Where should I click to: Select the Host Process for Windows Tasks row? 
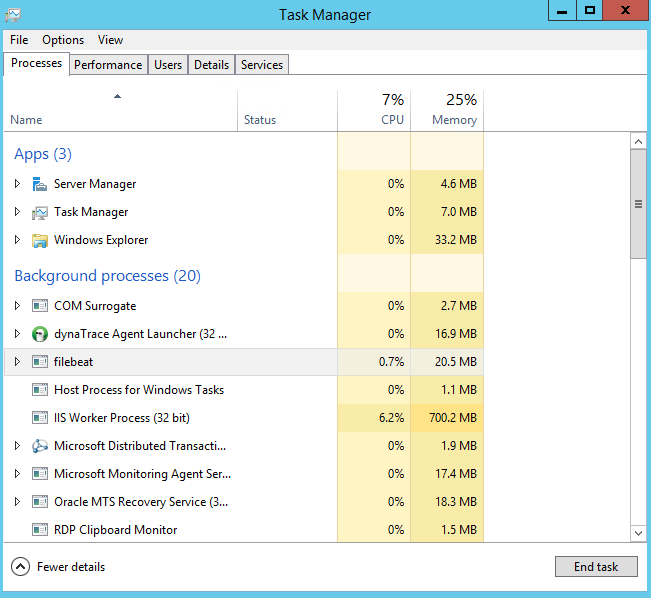tap(139, 390)
